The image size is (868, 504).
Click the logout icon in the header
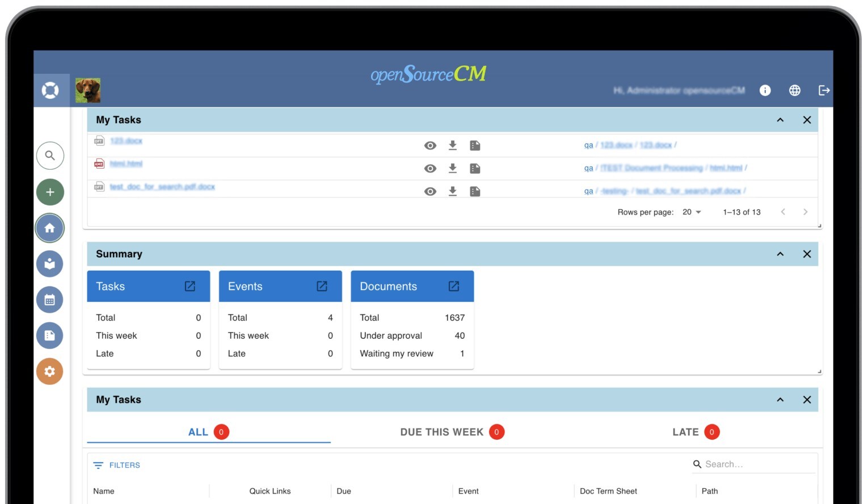824,90
